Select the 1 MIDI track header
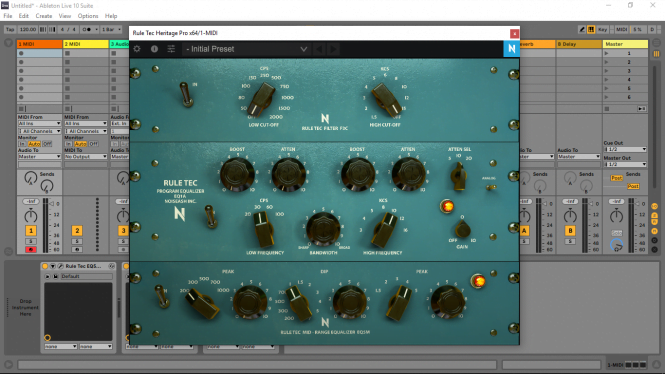 pos(39,44)
